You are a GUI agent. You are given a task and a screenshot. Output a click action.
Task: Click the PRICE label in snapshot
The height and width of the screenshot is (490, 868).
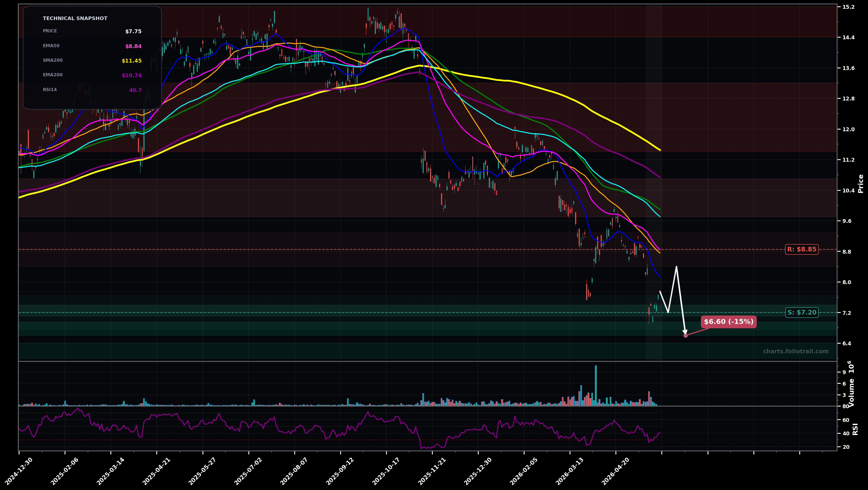pos(50,31)
